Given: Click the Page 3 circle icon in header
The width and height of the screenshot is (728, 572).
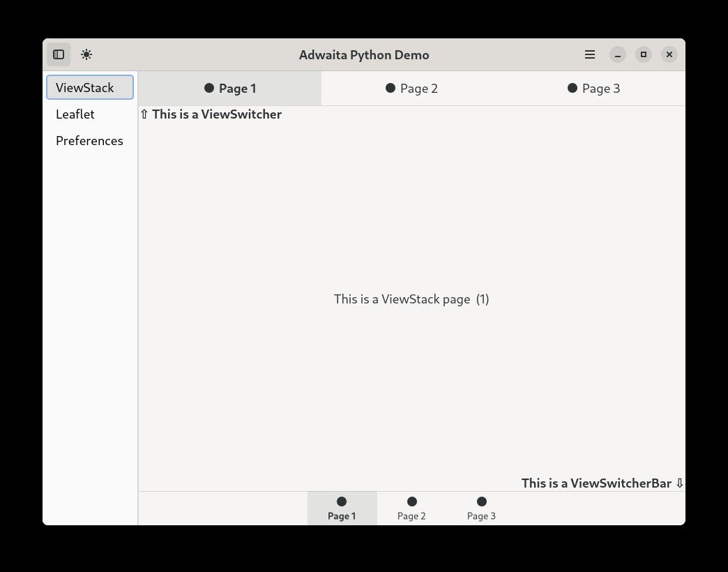Looking at the screenshot, I should coord(572,88).
